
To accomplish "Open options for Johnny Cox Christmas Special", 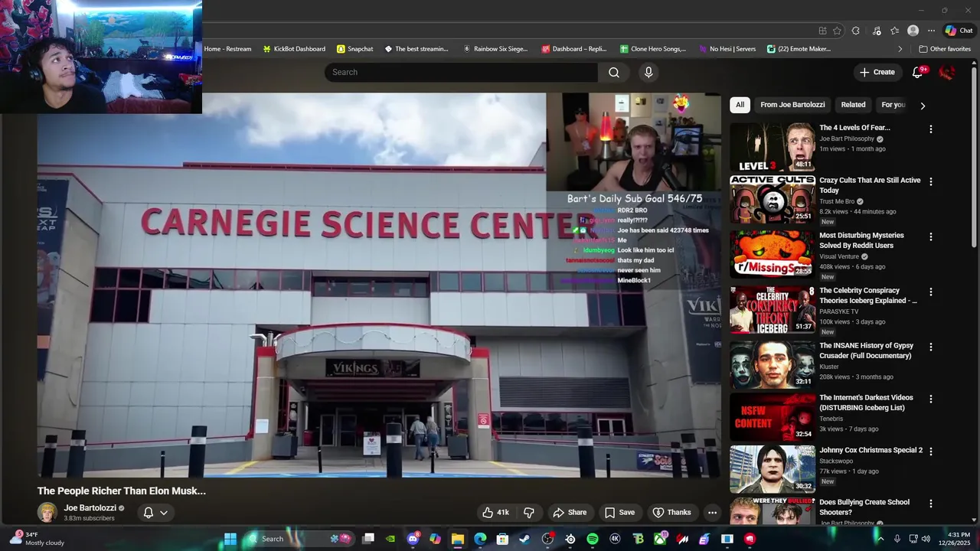I will (931, 452).
